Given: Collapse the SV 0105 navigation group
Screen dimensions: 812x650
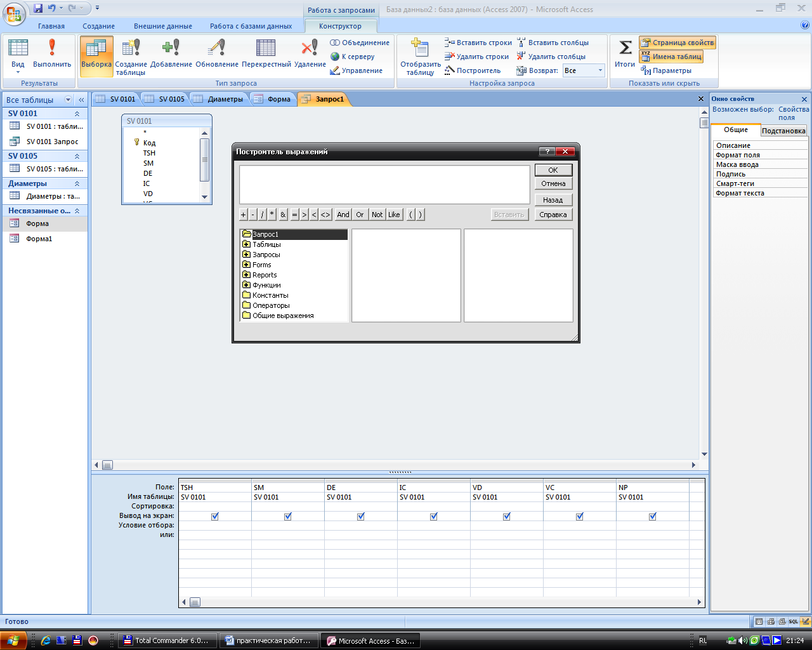Looking at the screenshot, I should point(77,156).
